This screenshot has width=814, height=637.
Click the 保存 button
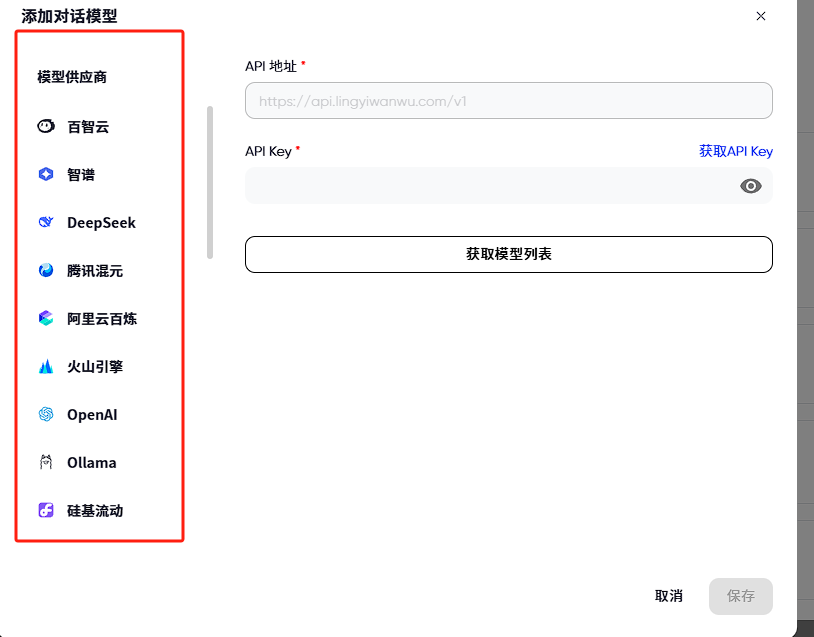click(x=740, y=596)
